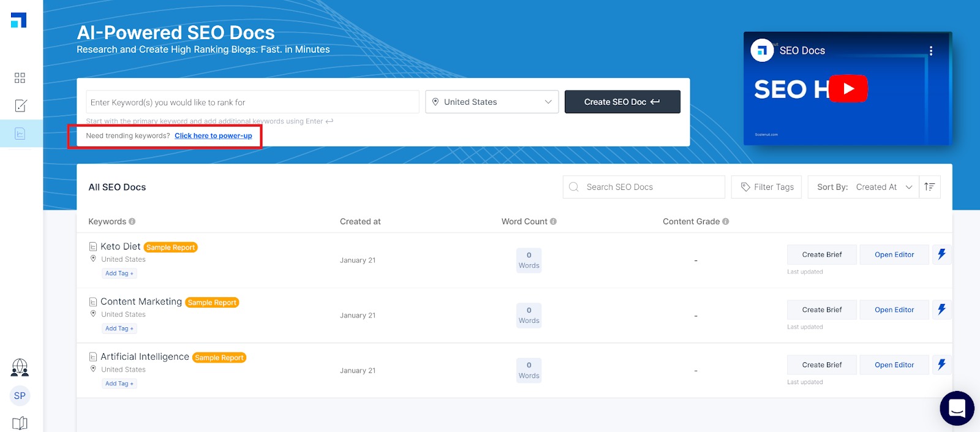Create Brief for Artificial Intelligence doc
Viewport: 980px width, 432px height.
coord(821,365)
